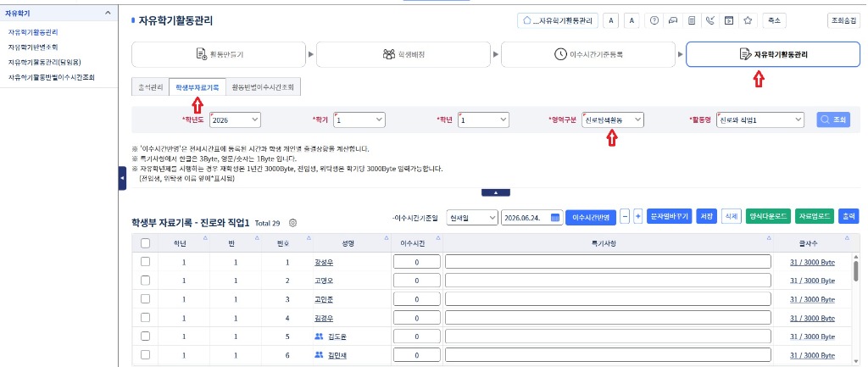Open 자유학기반별조회 in the sidebar
Viewport: 868px width, 367px height.
tap(33, 47)
